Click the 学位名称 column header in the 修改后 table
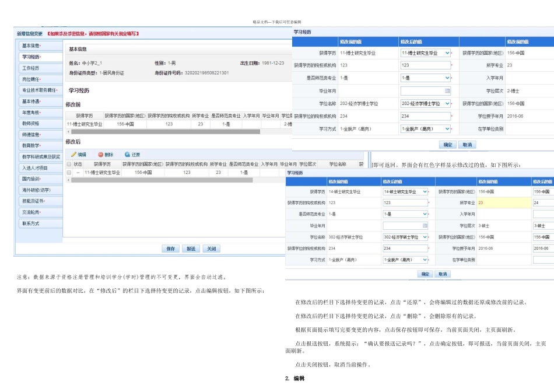Screen dimensions: 554x392 click(338, 164)
